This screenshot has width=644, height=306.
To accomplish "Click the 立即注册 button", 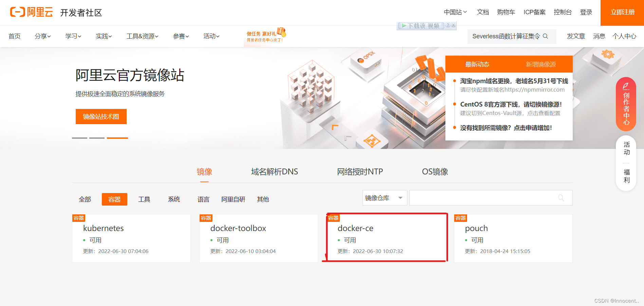I will pyautogui.click(x=622, y=13).
